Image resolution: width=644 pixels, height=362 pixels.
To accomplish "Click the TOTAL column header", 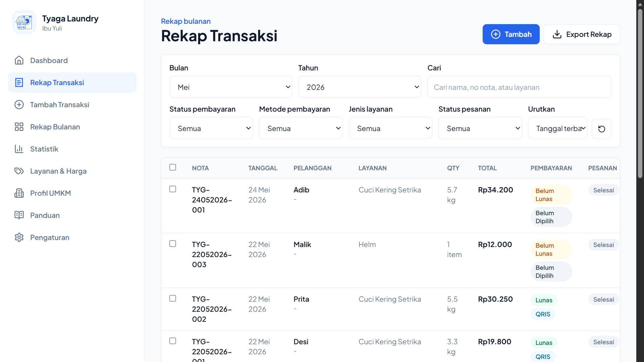I will 487,168.
